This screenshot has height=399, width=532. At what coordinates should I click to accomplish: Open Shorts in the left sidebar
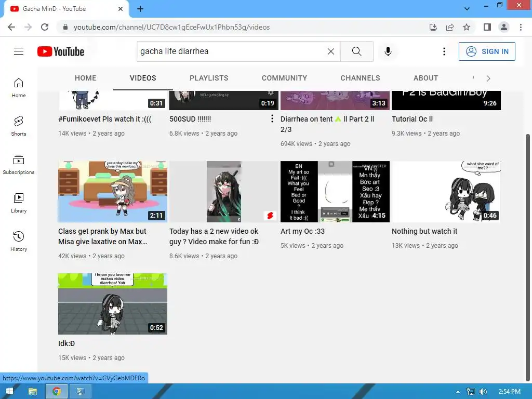[19, 126]
